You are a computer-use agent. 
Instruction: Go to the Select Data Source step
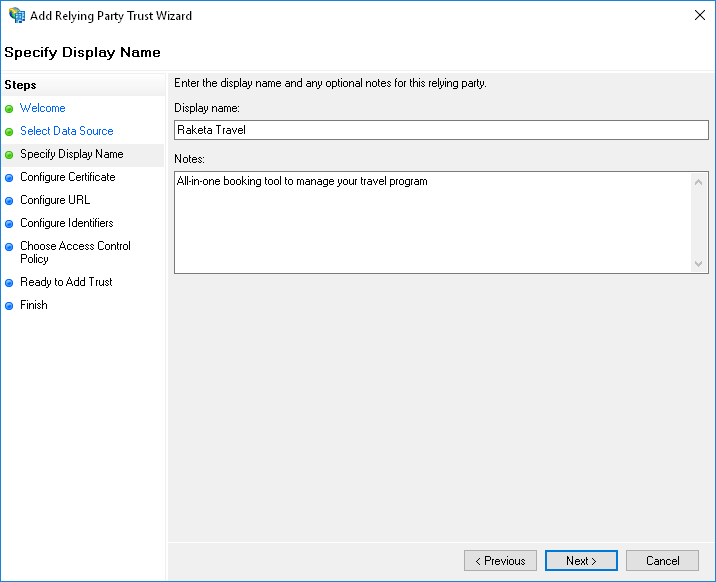67,131
